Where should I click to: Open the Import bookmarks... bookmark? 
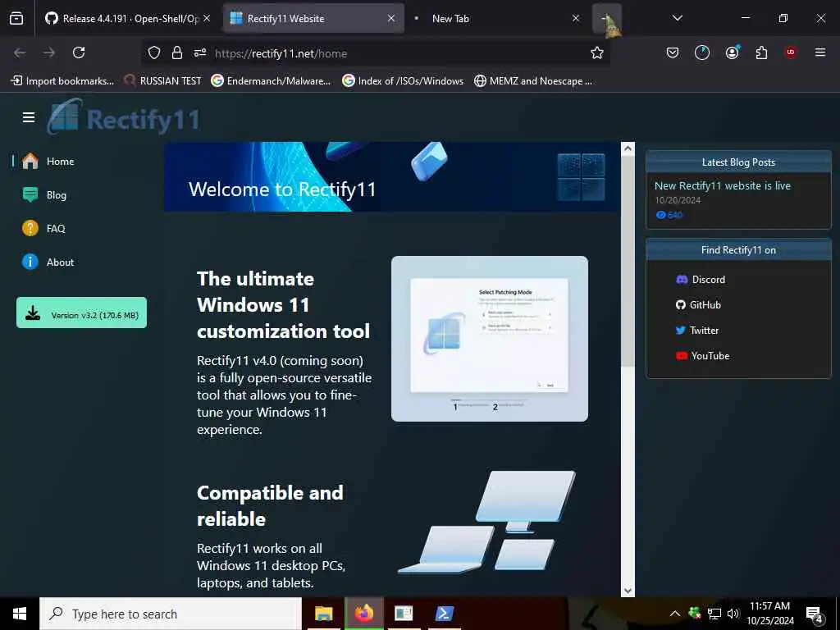pos(62,81)
